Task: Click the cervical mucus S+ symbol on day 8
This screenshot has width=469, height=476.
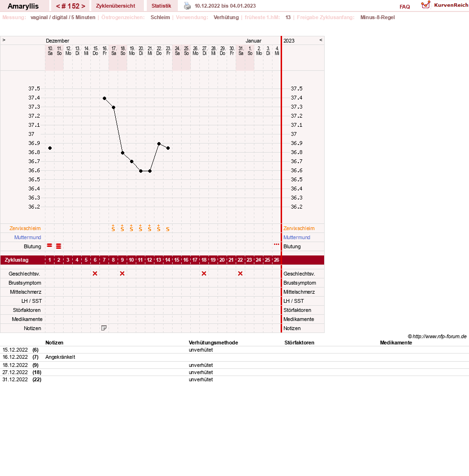Action: pyautogui.click(x=113, y=228)
